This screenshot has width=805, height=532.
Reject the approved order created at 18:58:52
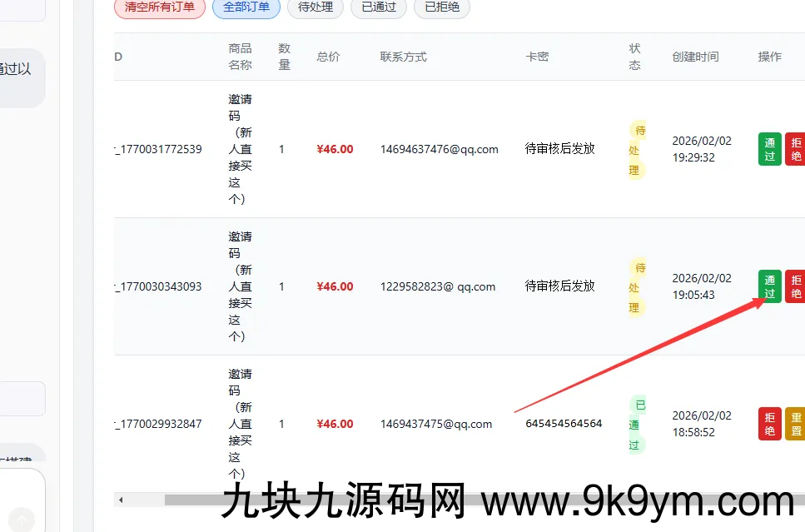tap(769, 424)
